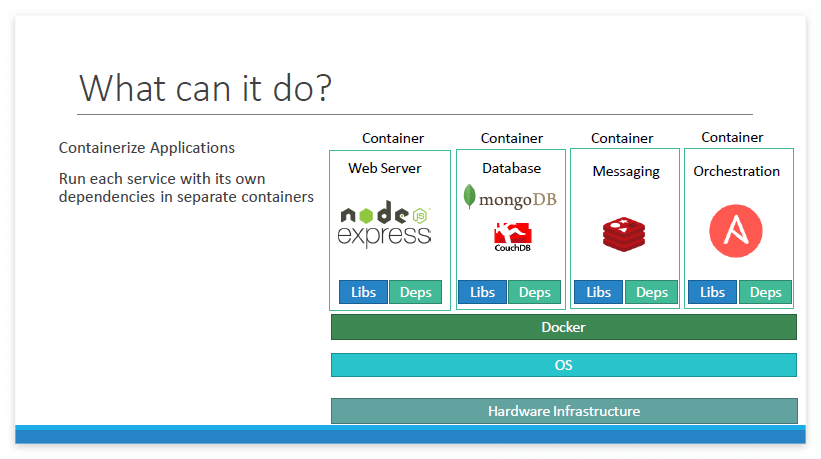Click Deps box in Messaging container
Image resolution: width=821 pixels, height=459 pixels.
coord(651,292)
